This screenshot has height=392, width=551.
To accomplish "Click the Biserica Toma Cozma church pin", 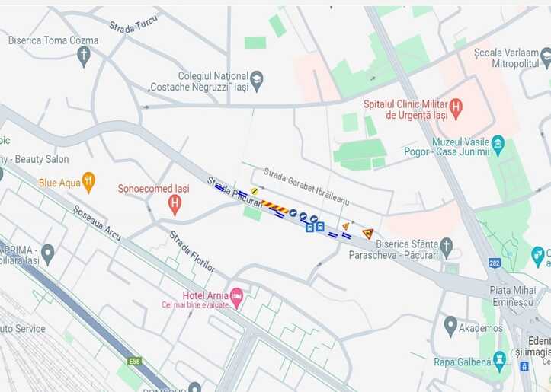I will [x=84, y=56].
